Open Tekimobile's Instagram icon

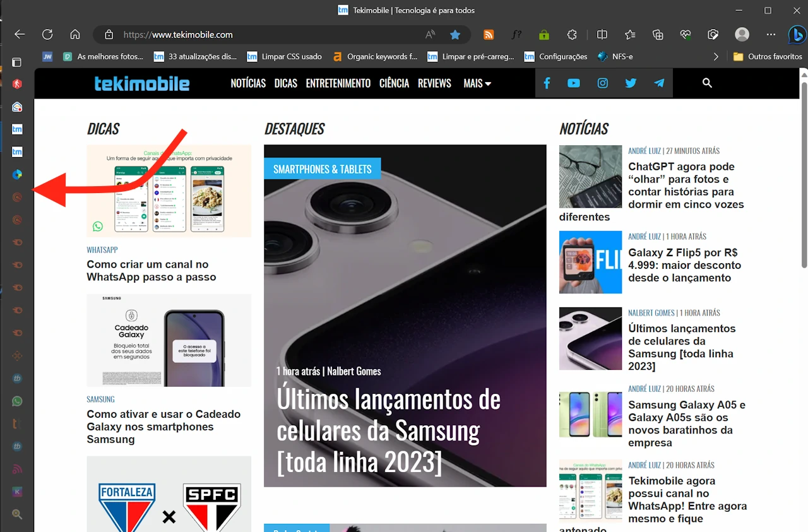(603, 83)
